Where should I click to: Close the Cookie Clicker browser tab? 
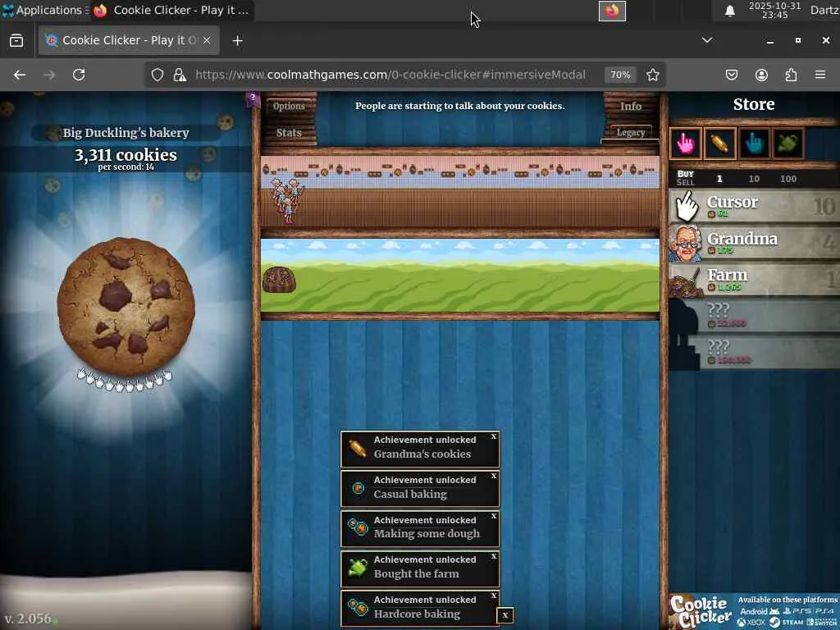(x=207, y=40)
